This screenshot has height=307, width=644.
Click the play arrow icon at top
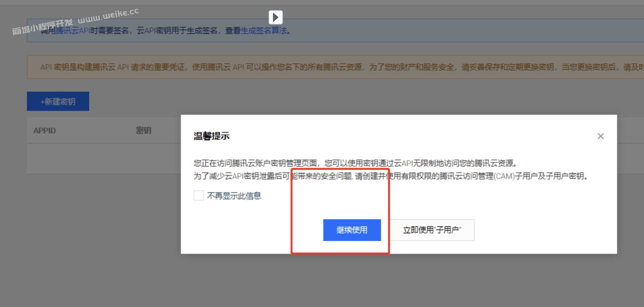[x=276, y=17]
